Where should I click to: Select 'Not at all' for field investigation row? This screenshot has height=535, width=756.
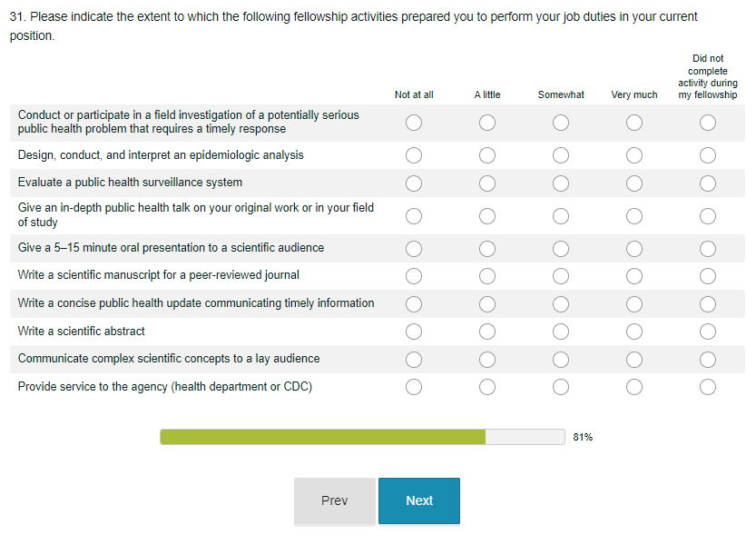click(414, 123)
